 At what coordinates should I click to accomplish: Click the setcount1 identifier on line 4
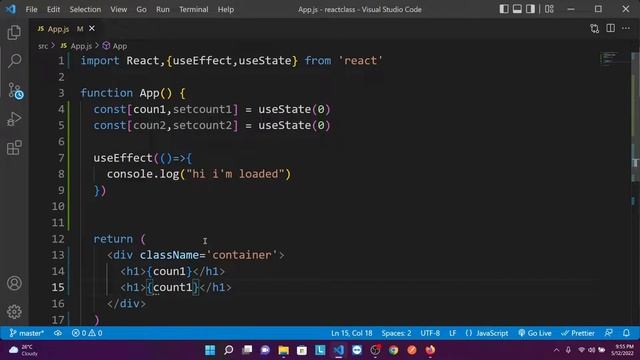pos(202,109)
